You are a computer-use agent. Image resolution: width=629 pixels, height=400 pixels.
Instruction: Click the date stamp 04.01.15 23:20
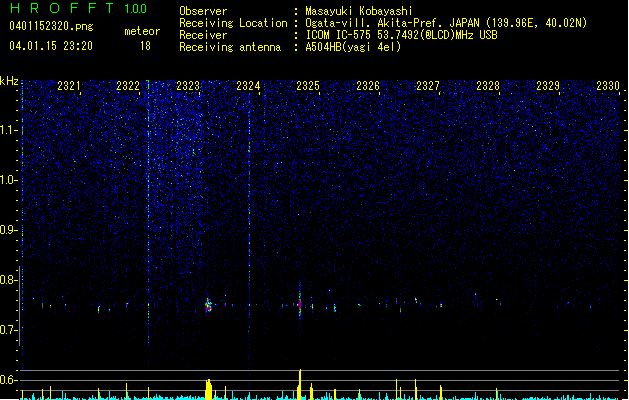point(51,46)
